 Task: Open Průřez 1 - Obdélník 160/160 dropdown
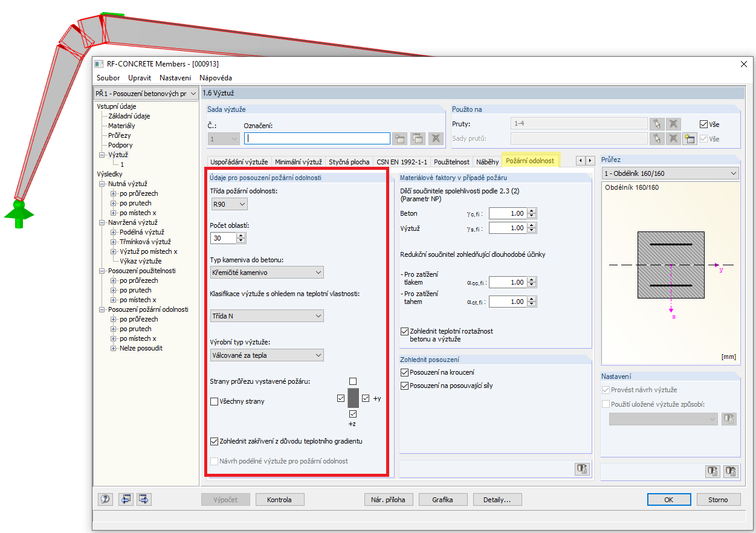[671, 173]
